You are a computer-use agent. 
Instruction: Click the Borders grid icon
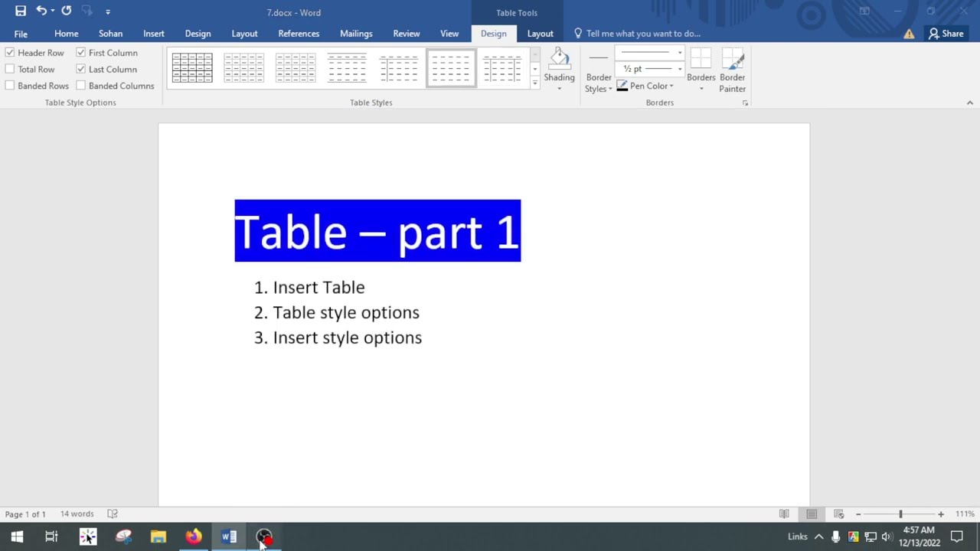tap(701, 59)
